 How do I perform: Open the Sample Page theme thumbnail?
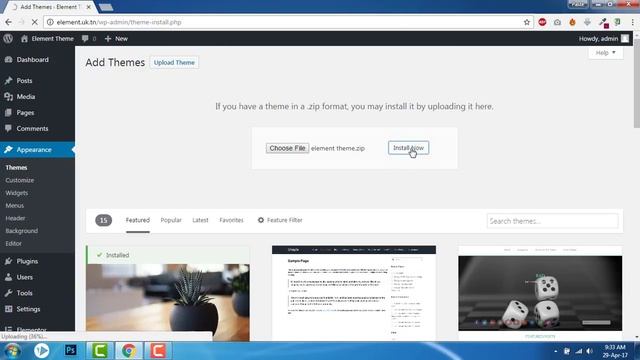point(354,293)
